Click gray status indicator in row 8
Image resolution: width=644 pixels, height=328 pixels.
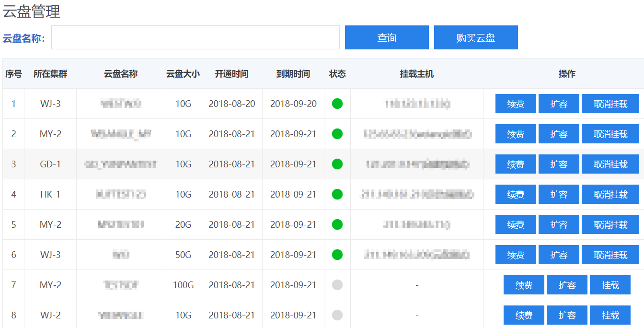(337, 315)
